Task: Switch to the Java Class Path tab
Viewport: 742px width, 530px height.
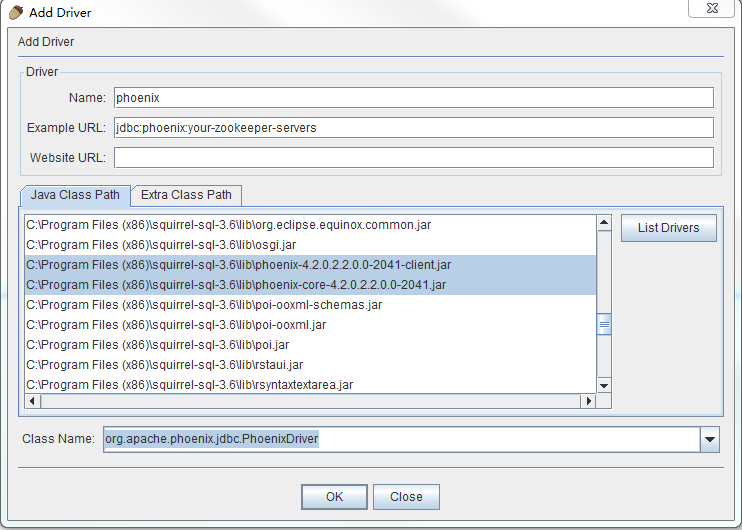Action: coord(75,195)
